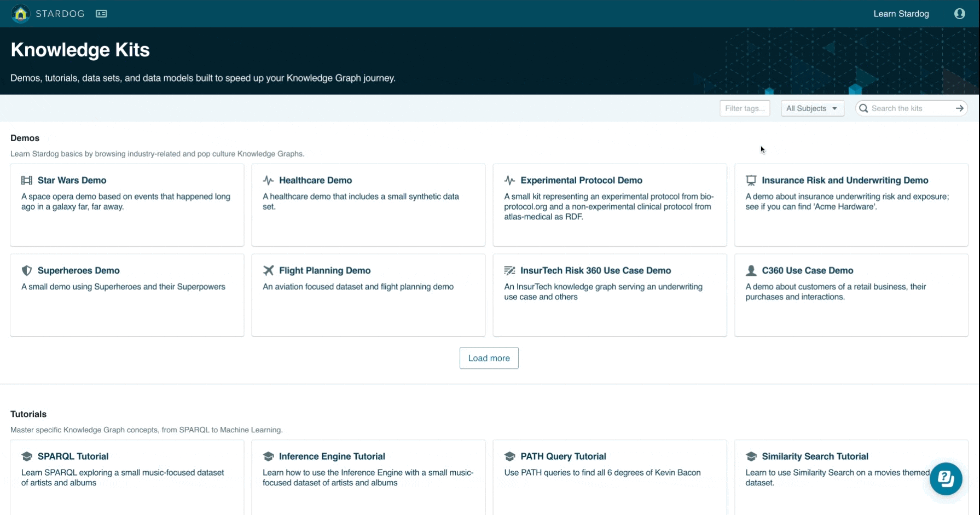This screenshot has height=515, width=980.
Task: Open the user profile icon
Action: click(959, 14)
